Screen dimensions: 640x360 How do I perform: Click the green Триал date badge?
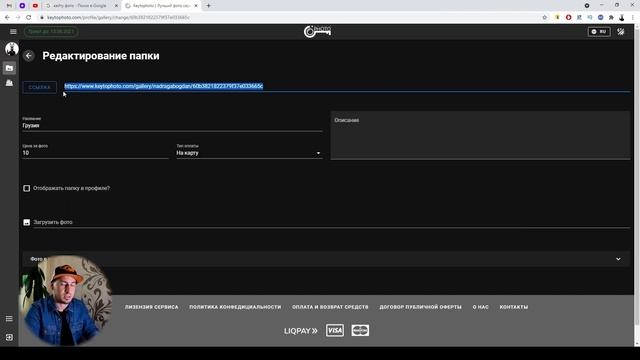(x=51, y=31)
